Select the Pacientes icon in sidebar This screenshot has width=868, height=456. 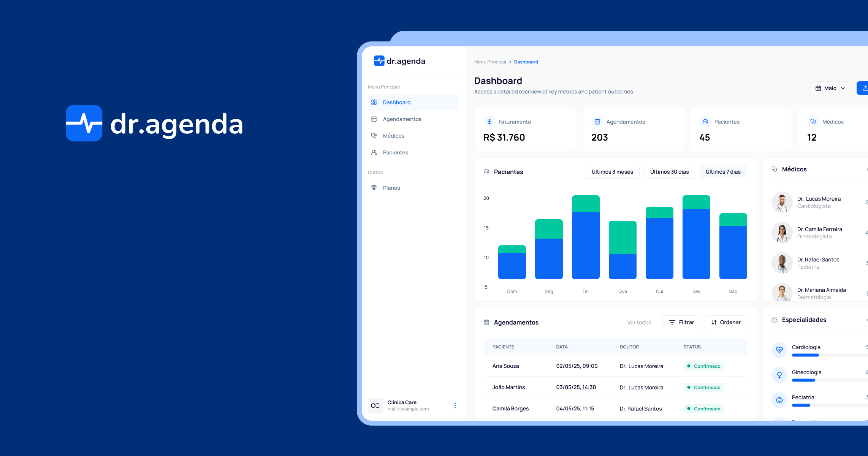click(374, 152)
